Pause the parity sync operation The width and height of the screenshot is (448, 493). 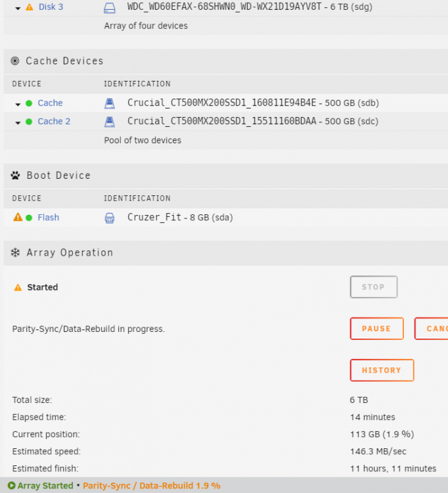point(376,329)
